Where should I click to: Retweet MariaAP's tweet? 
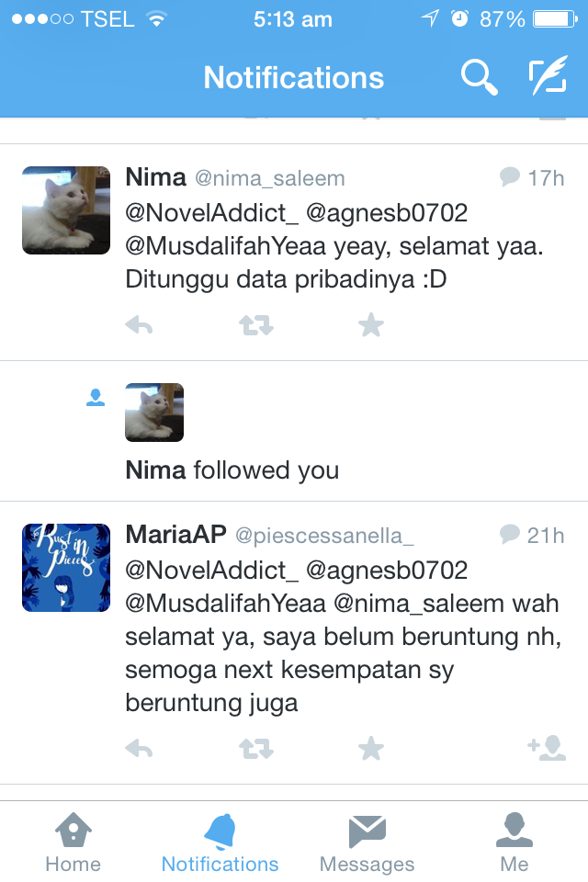pos(256,749)
